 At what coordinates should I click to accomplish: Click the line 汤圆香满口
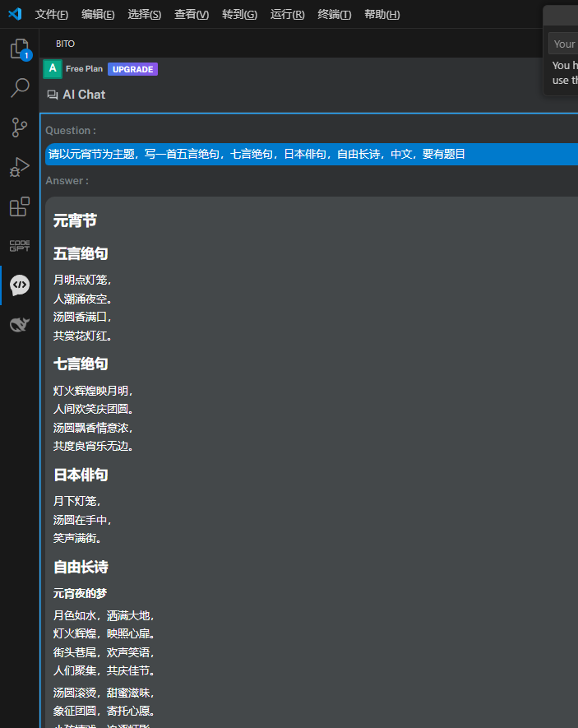pyautogui.click(x=82, y=317)
